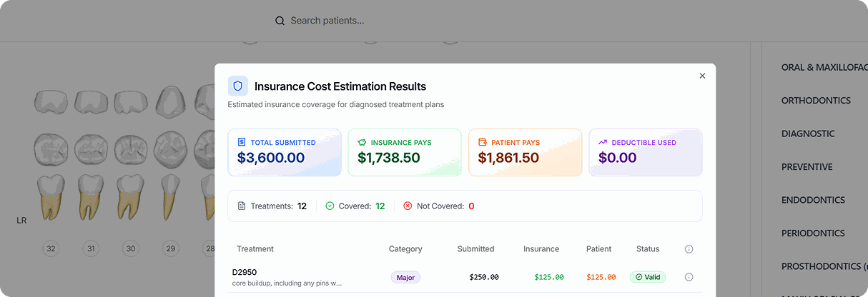Click the Total Submitted dollar icon

click(242, 142)
